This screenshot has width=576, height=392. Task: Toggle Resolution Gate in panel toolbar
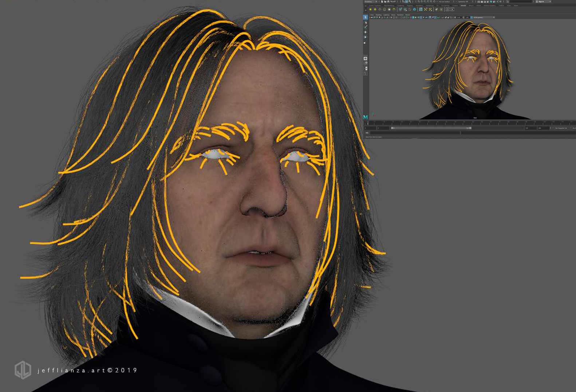click(x=397, y=17)
